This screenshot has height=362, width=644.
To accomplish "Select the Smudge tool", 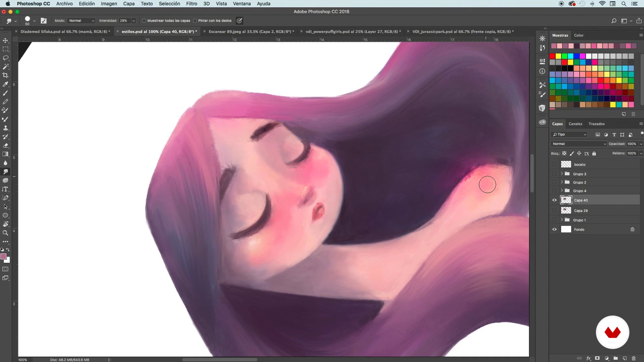I will (5, 172).
